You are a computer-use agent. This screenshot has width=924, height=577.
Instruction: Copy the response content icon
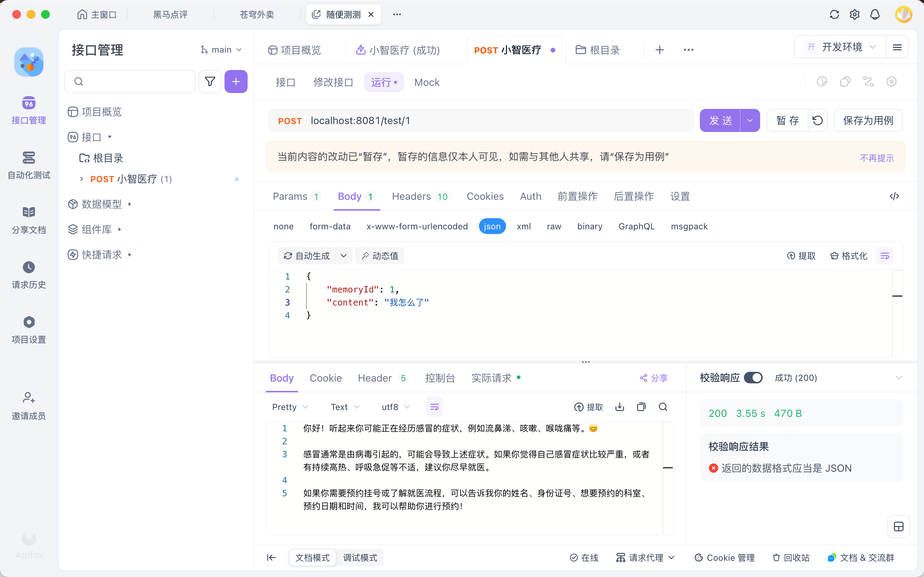pyautogui.click(x=641, y=407)
